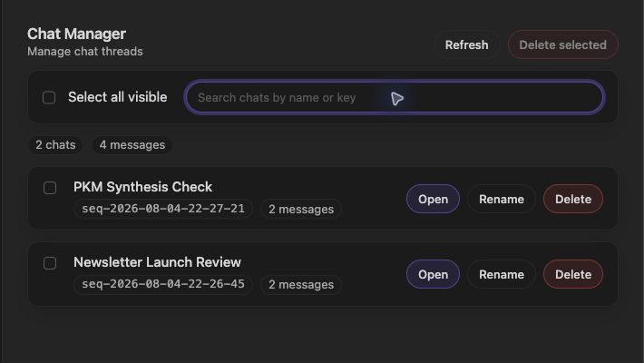Click the PKM Synthesis Check title
The width and height of the screenshot is (644, 363).
(143, 187)
